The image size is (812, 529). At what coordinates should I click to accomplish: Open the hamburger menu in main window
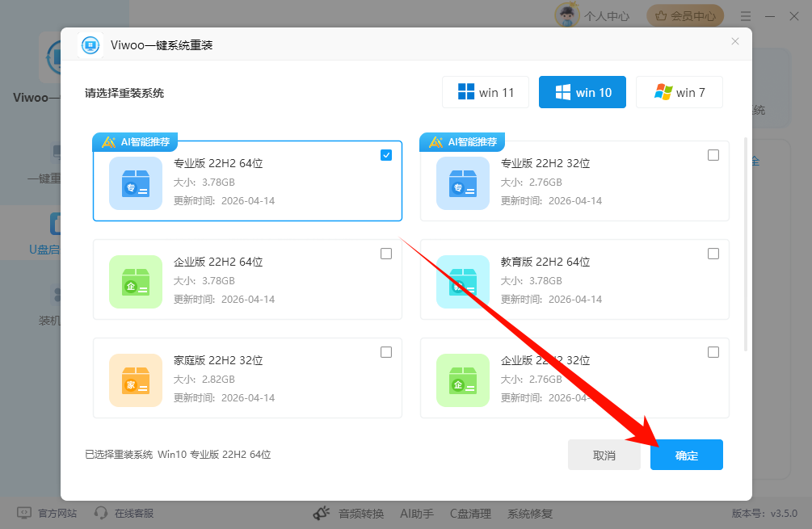(746, 17)
